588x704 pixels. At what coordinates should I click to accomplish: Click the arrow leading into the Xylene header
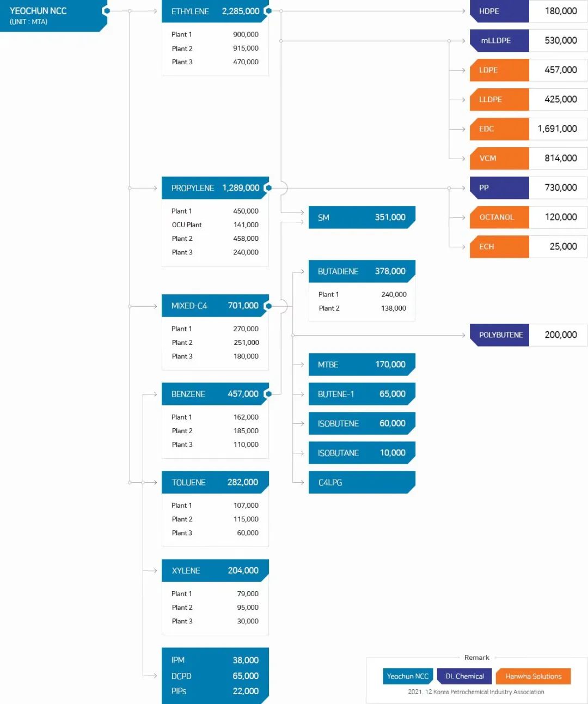(x=154, y=571)
